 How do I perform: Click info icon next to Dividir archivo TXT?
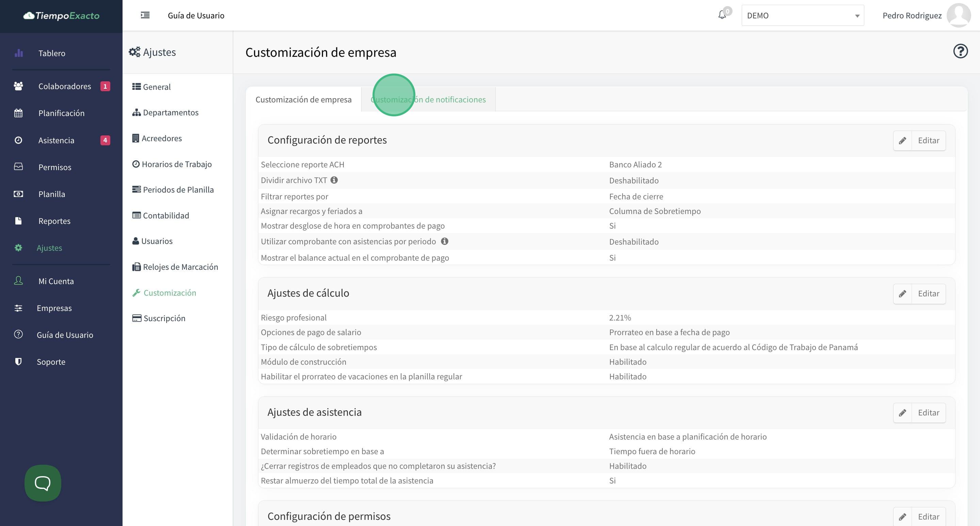[x=334, y=180]
